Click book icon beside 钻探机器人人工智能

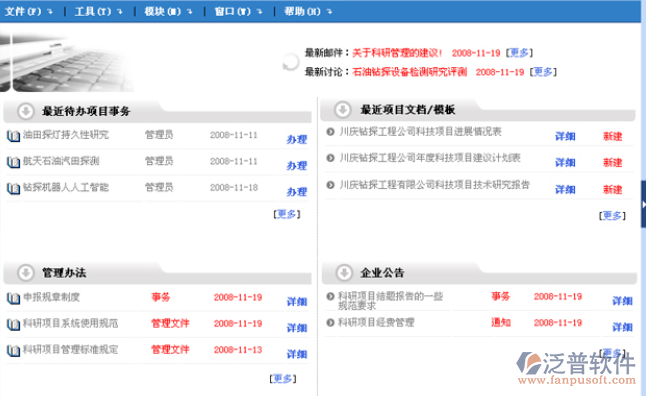(13, 188)
